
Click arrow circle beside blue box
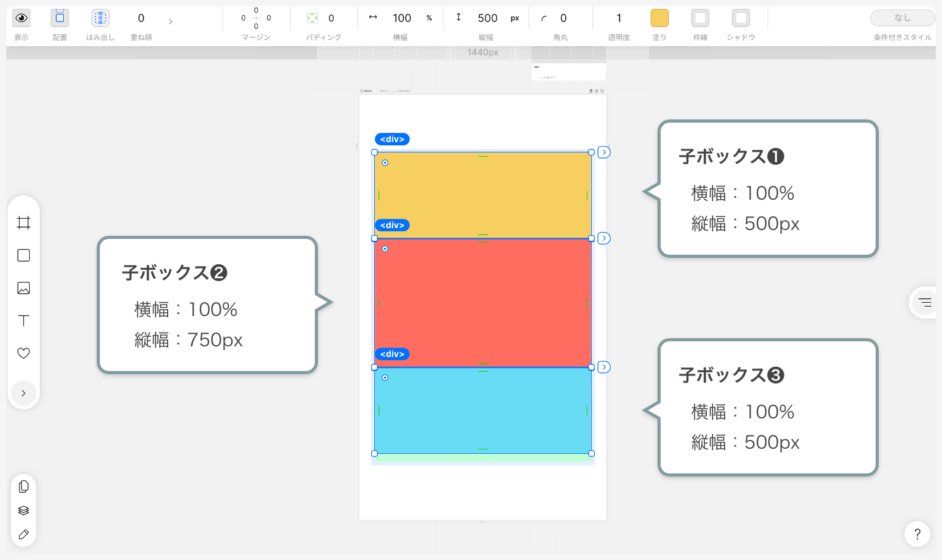point(604,367)
